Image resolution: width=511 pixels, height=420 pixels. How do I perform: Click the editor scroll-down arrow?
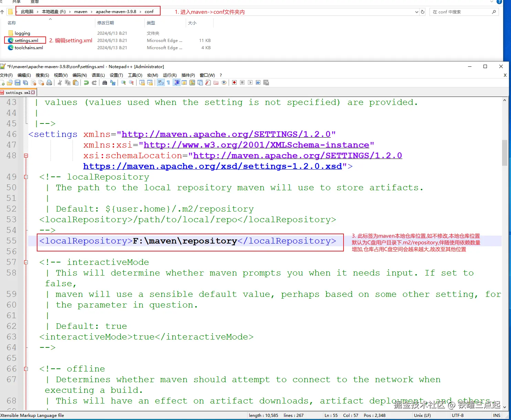point(504,407)
